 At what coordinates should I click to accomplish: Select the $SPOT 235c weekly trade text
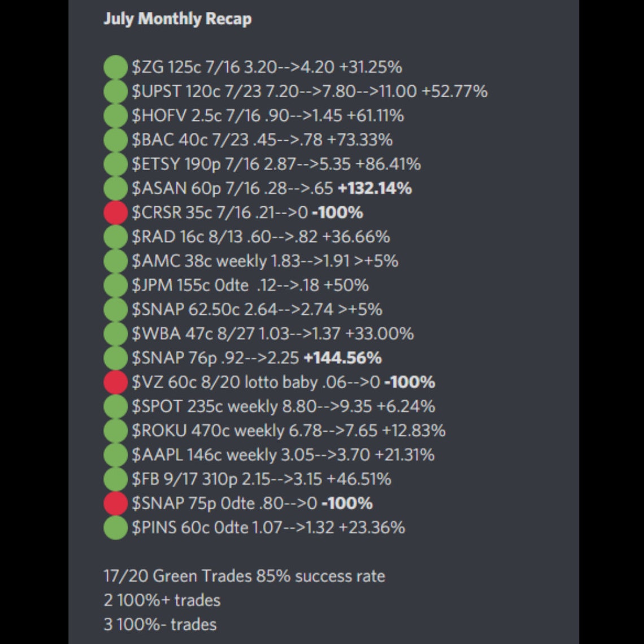pos(284,407)
